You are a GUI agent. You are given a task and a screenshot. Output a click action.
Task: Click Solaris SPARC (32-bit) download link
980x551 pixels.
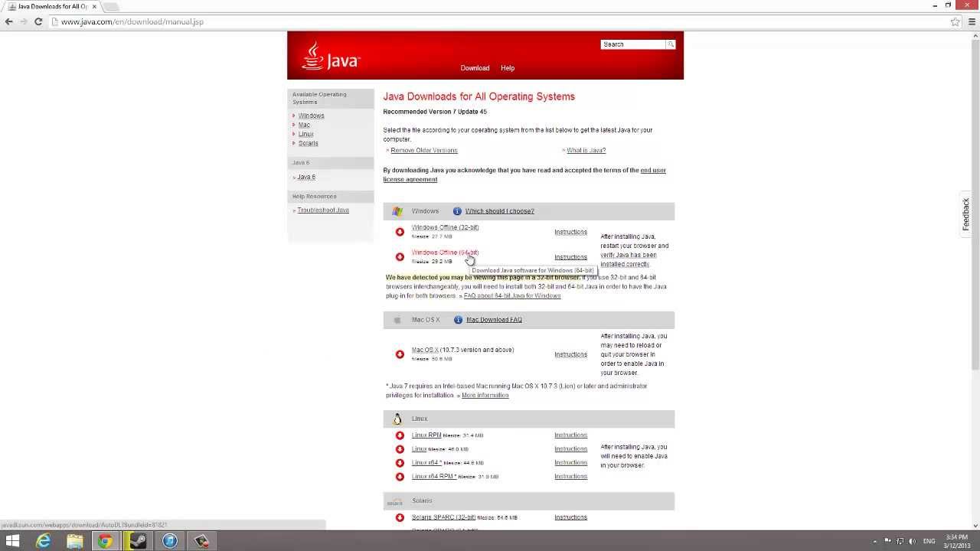pyautogui.click(x=443, y=517)
